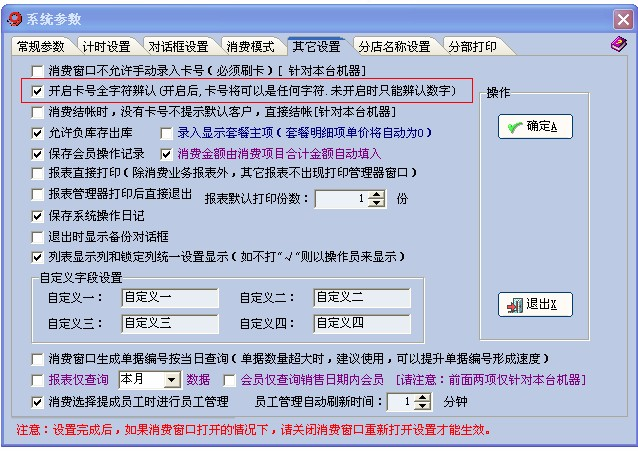Click the 退出X exit button

534,304
